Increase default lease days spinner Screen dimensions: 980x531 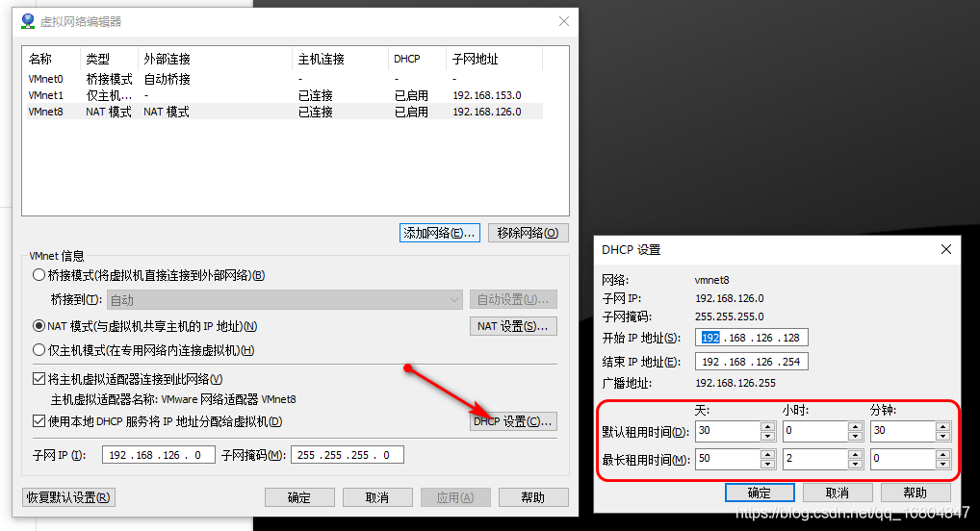767,426
